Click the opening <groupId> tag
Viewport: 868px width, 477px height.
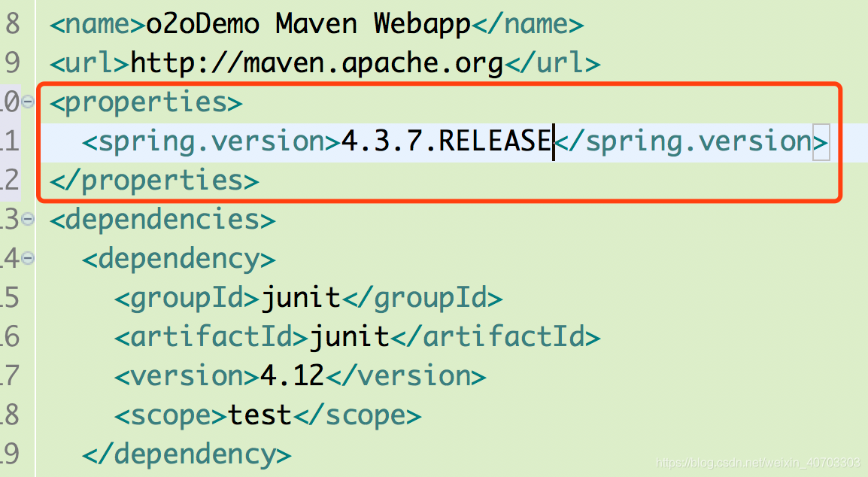click(187, 299)
